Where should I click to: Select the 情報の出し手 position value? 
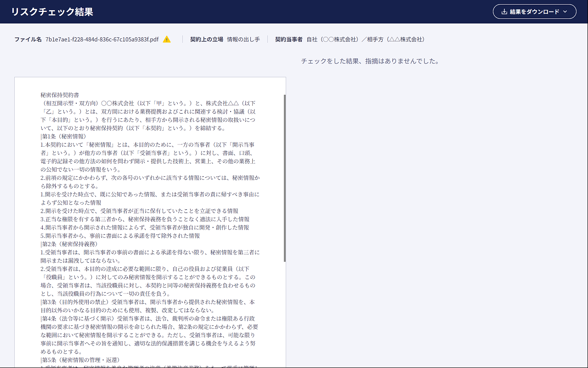(243, 40)
